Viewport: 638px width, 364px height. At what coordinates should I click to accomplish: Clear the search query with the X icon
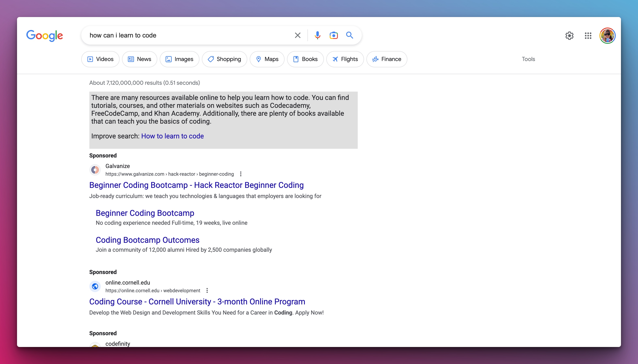pyautogui.click(x=298, y=35)
